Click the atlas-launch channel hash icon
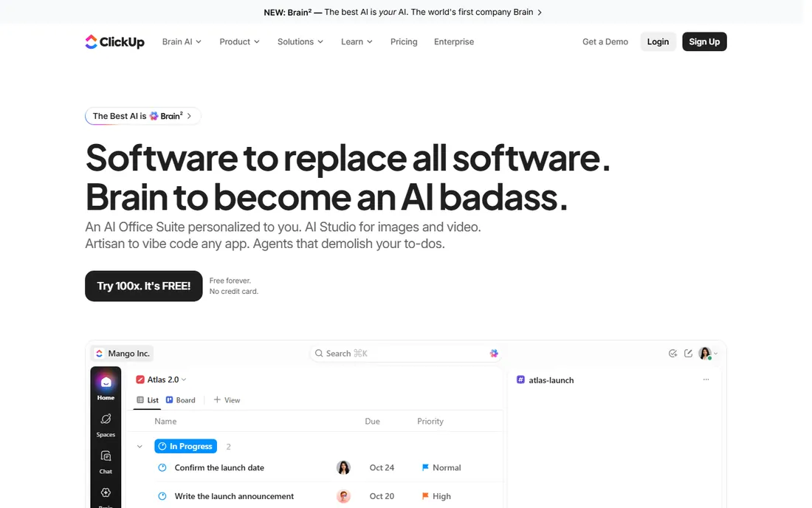Screen dimensions: 812x508 (520, 380)
